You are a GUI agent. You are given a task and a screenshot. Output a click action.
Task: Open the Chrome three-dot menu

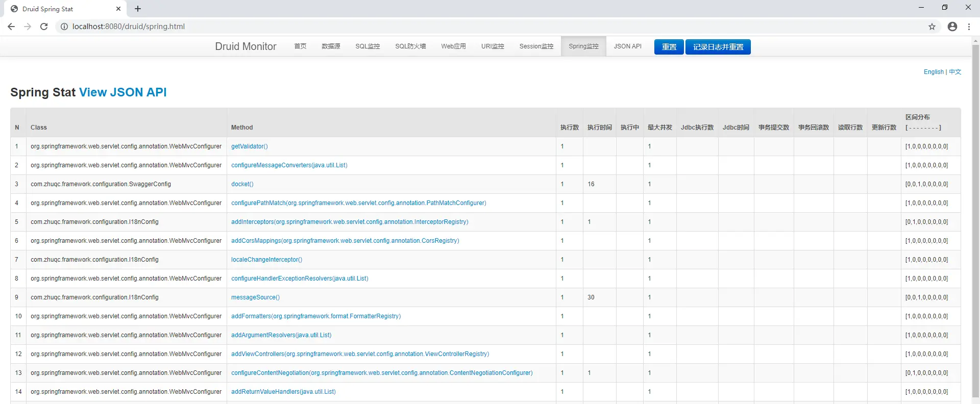969,27
